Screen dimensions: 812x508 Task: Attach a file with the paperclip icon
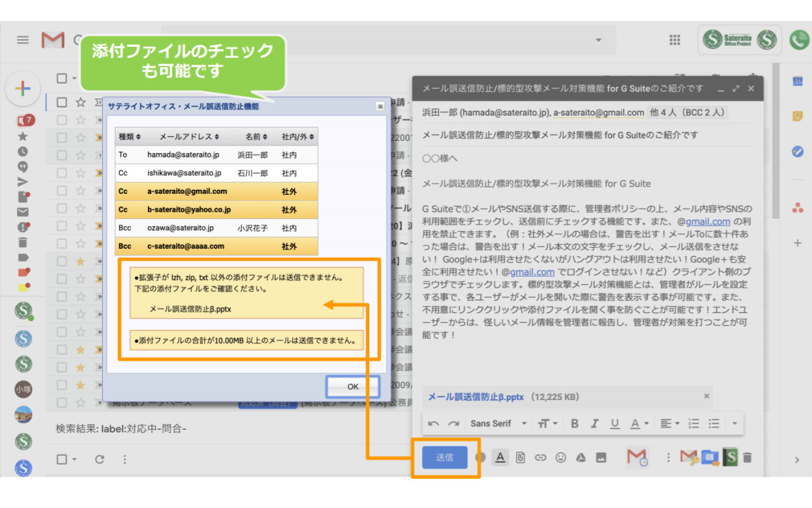pos(520,457)
